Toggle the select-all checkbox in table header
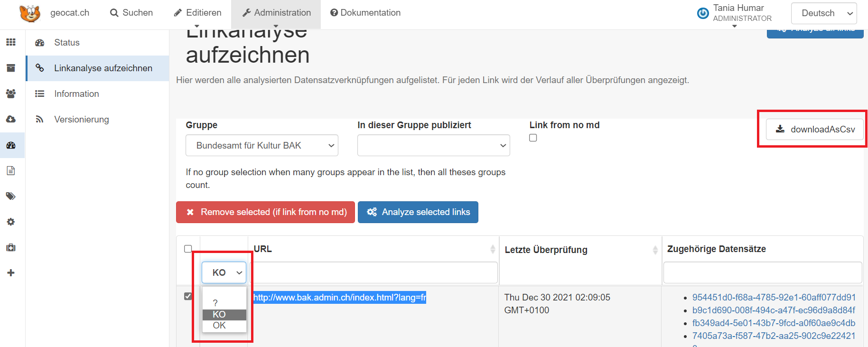Screen dimensions: 868x347 (188, 249)
